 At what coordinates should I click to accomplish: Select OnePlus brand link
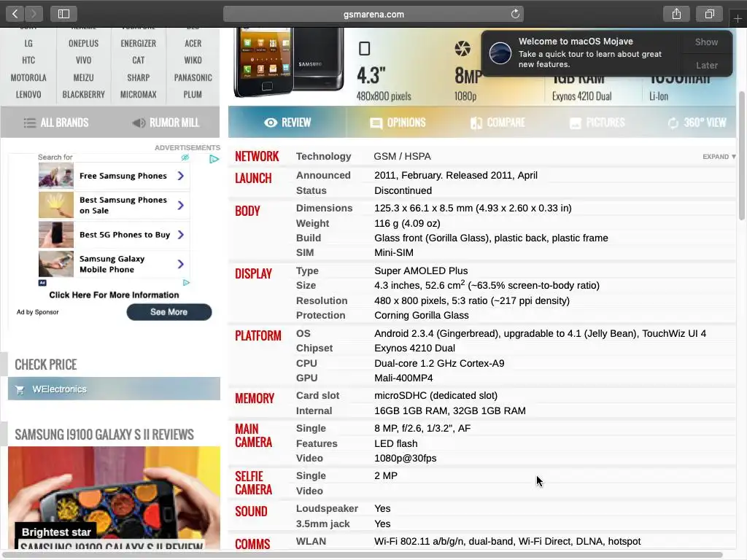[83, 43]
